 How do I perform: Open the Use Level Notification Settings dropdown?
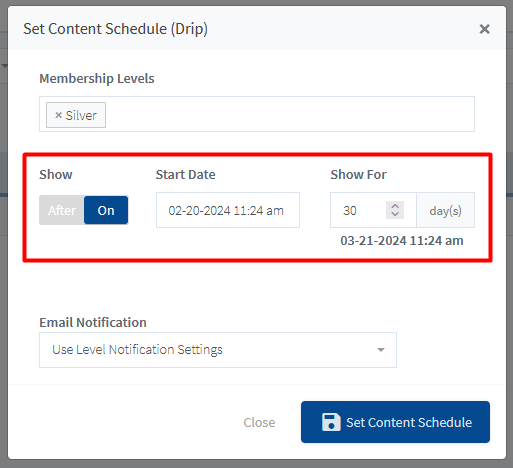(218, 350)
